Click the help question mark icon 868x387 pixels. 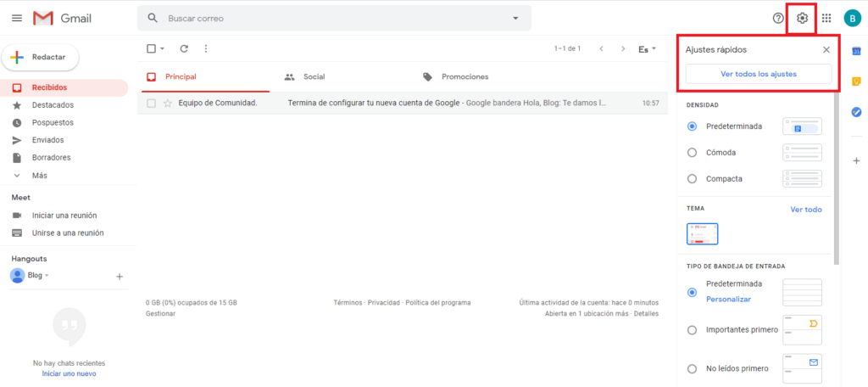click(x=778, y=18)
